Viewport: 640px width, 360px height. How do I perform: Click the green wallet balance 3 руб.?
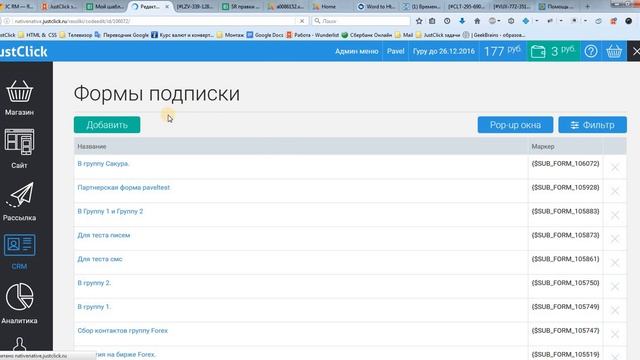tap(553, 51)
